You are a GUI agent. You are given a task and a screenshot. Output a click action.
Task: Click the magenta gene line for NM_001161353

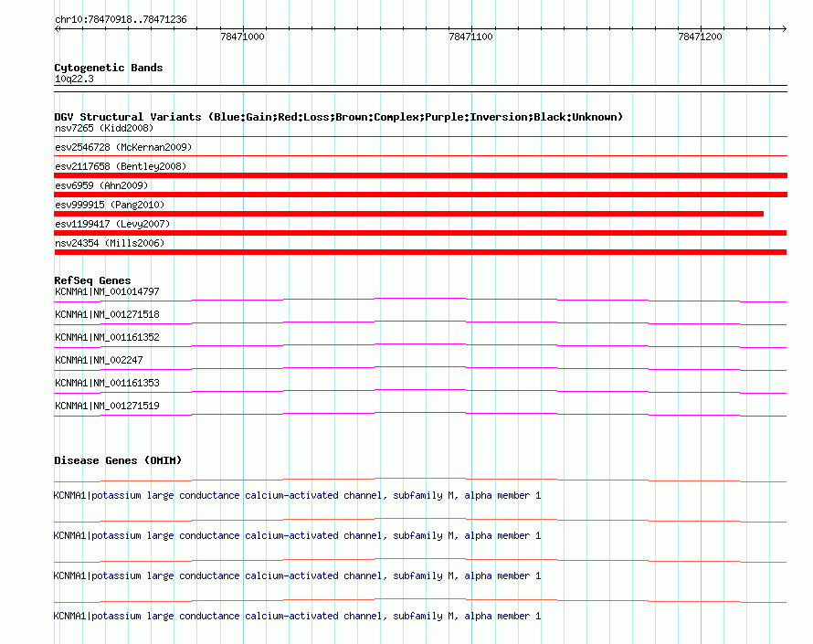420,390
